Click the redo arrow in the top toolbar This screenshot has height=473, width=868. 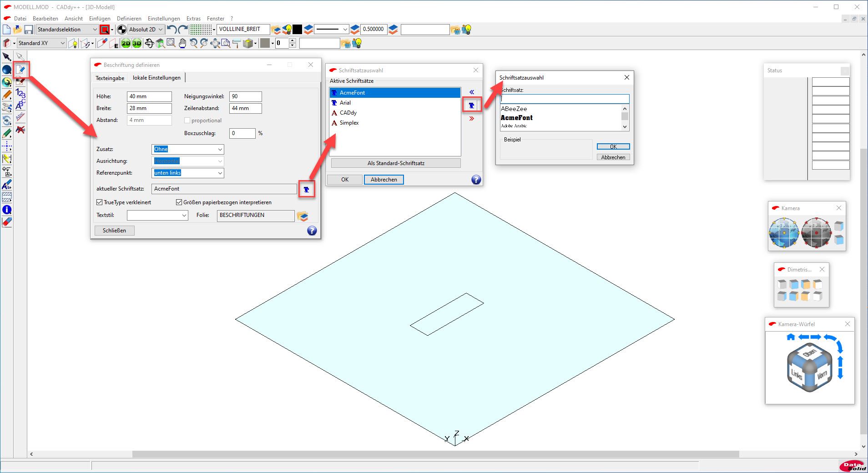click(183, 30)
